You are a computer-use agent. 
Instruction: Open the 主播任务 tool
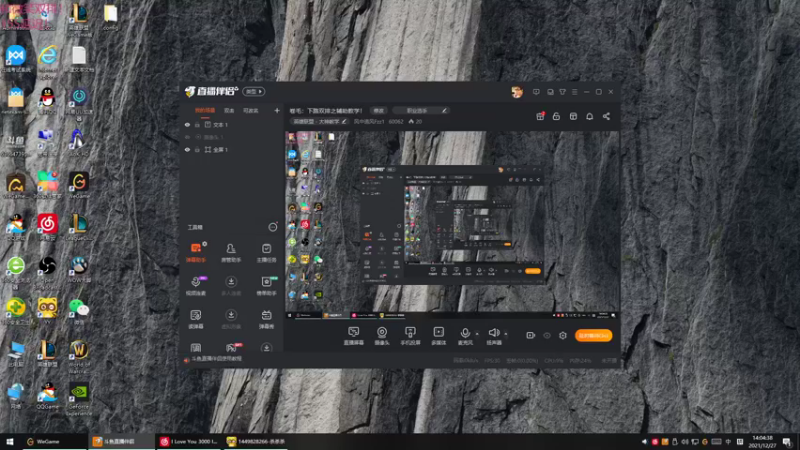tap(266, 253)
